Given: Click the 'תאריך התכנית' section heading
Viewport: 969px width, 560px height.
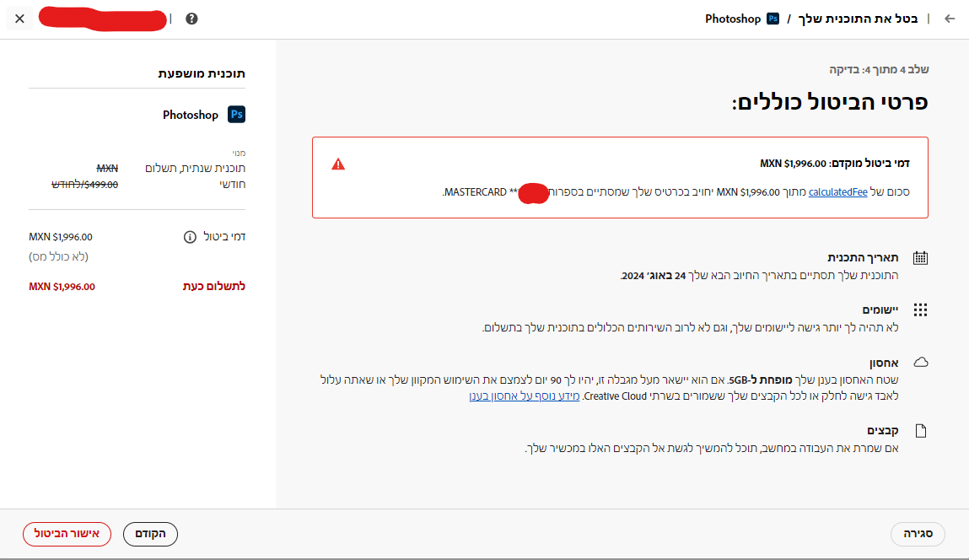Looking at the screenshot, I should coord(863,258).
